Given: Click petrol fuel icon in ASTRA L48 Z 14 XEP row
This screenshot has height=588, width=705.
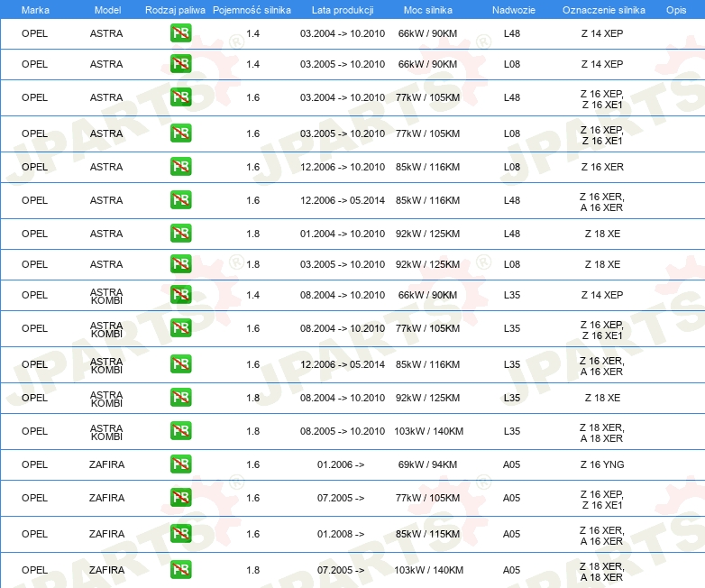Looking at the screenshot, I should coord(180,33).
